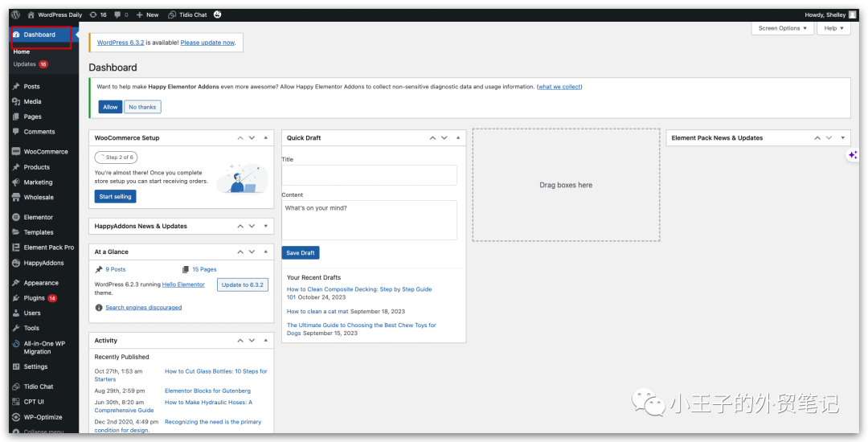868x442 pixels.
Task: Toggle At a Glance panel triangle
Action: pos(266,252)
